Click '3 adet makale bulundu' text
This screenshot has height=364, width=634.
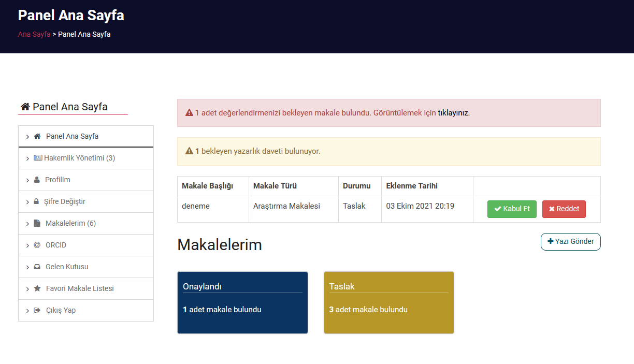(368, 310)
